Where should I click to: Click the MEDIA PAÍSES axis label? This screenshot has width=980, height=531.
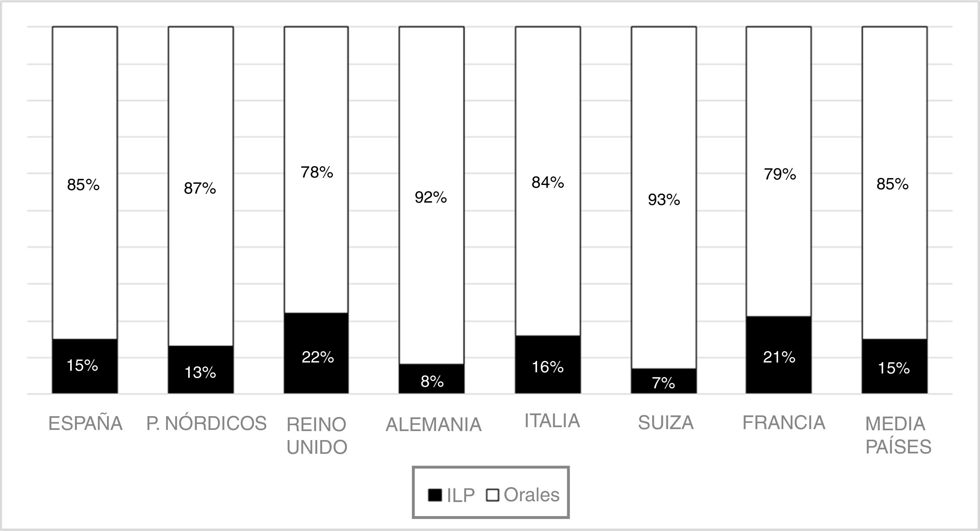[x=898, y=435]
